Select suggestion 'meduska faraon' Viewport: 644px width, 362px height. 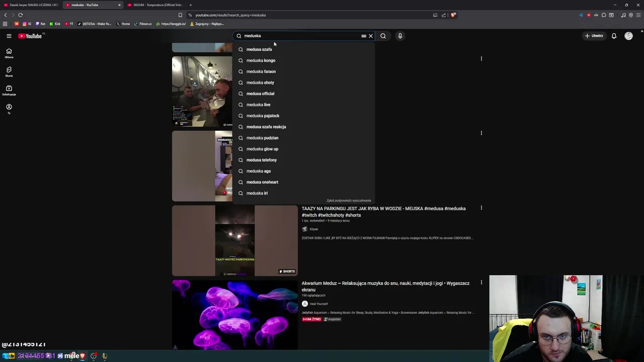(x=303, y=71)
